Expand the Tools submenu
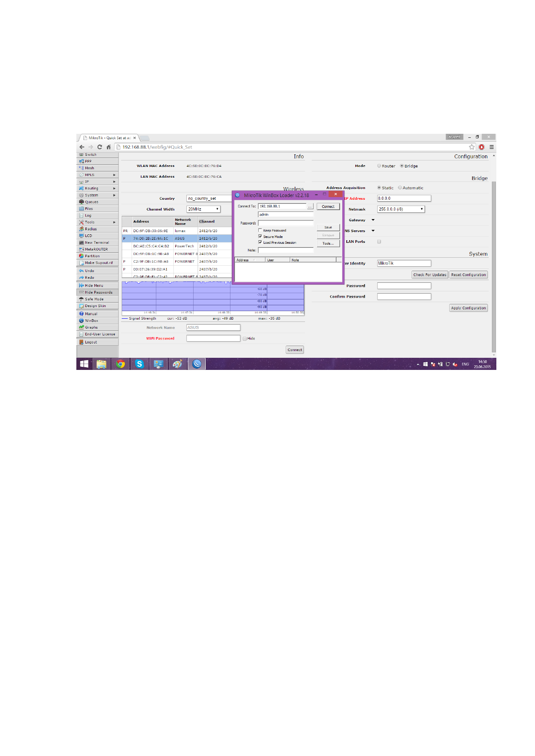The width and height of the screenshot is (535, 756). click(x=97, y=222)
